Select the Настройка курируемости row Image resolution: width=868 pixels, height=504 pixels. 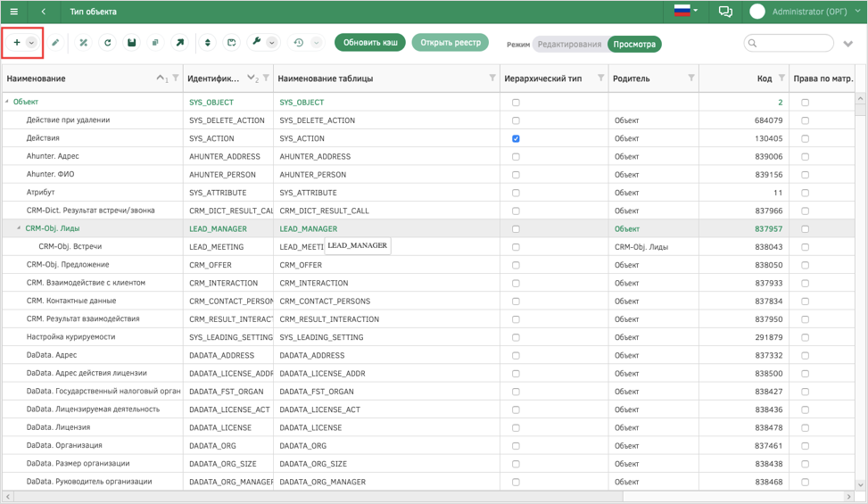coord(428,337)
